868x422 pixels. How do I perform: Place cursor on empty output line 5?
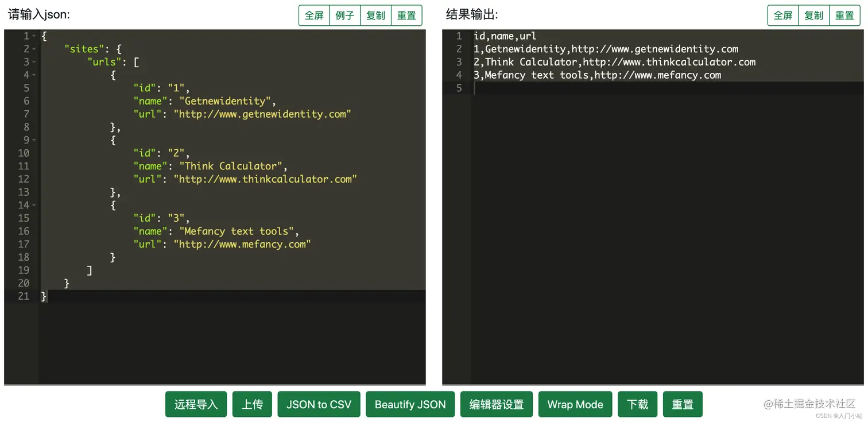coord(667,88)
